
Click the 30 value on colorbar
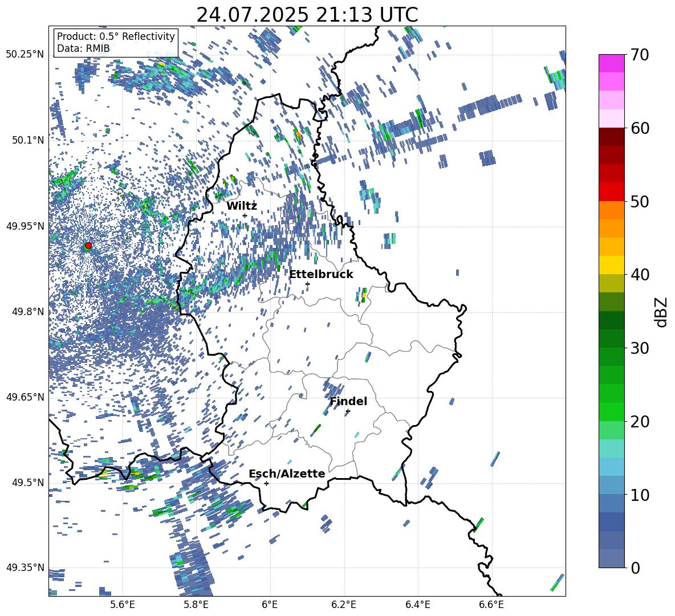point(640,348)
